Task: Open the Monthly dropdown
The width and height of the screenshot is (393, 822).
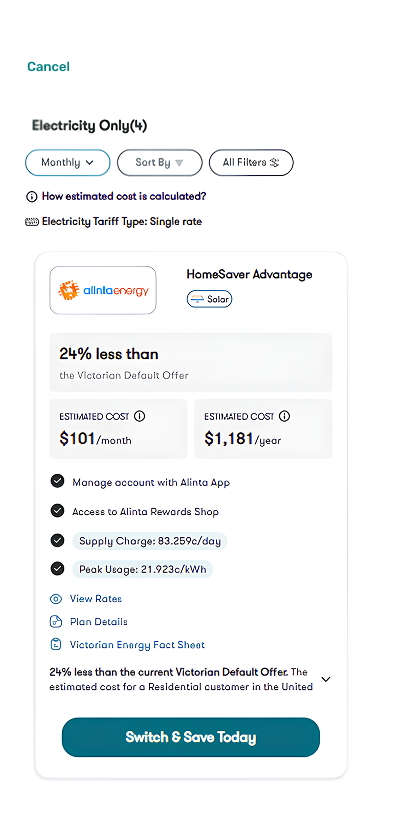Action: [x=68, y=163]
